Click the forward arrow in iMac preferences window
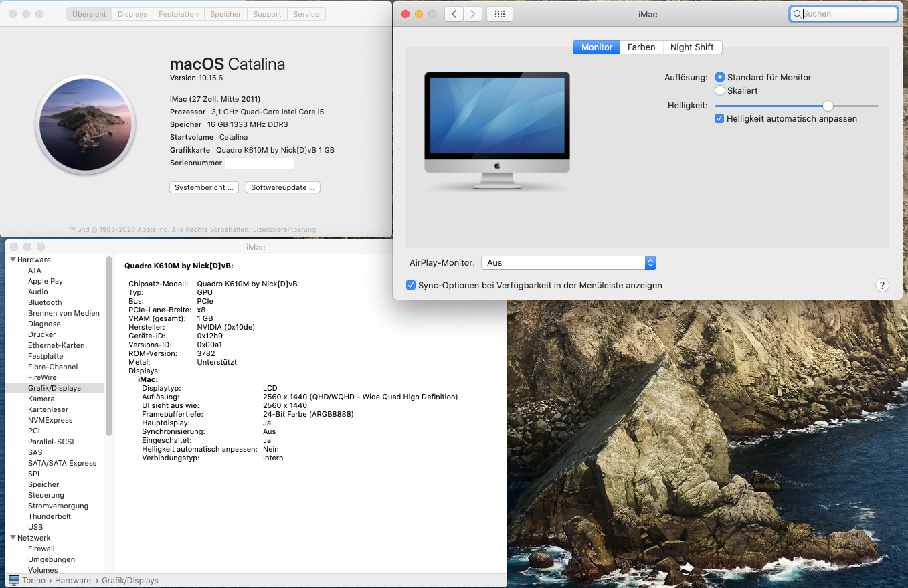908x588 pixels. coord(472,14)
